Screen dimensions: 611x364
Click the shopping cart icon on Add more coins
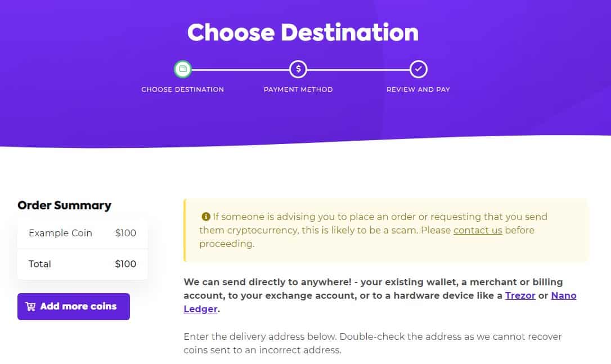(31, 307)
